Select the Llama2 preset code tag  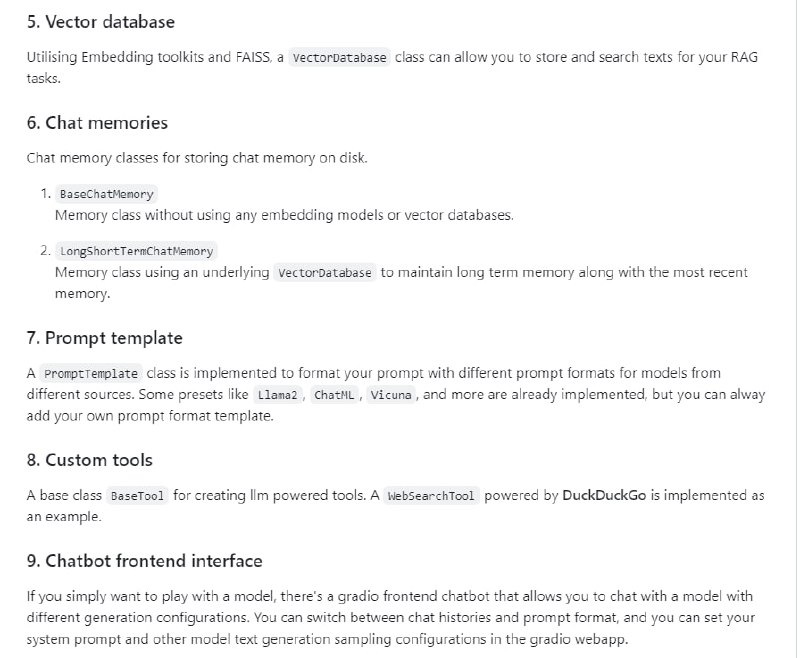click(278, 395)
